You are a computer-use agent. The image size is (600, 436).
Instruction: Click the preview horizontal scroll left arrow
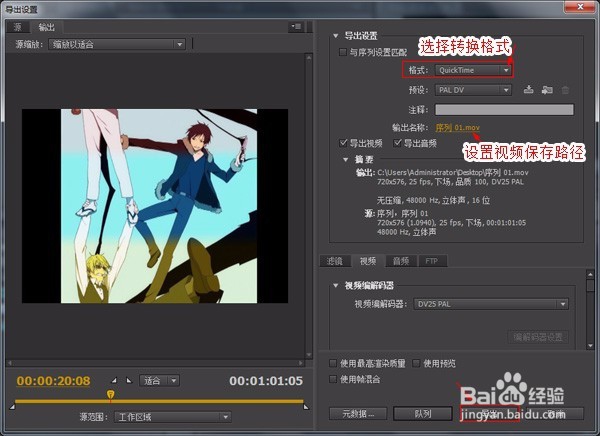click(x=10, y=363)
